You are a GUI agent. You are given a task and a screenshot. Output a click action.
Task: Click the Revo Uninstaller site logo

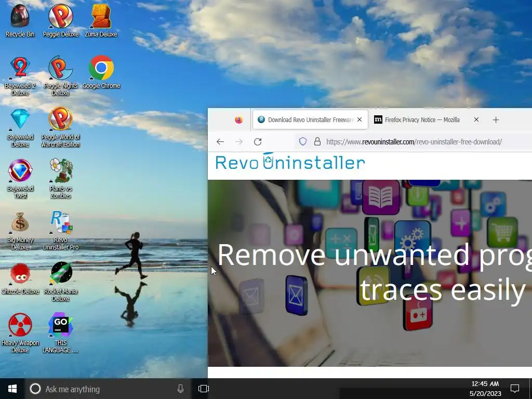click(290, 162)
